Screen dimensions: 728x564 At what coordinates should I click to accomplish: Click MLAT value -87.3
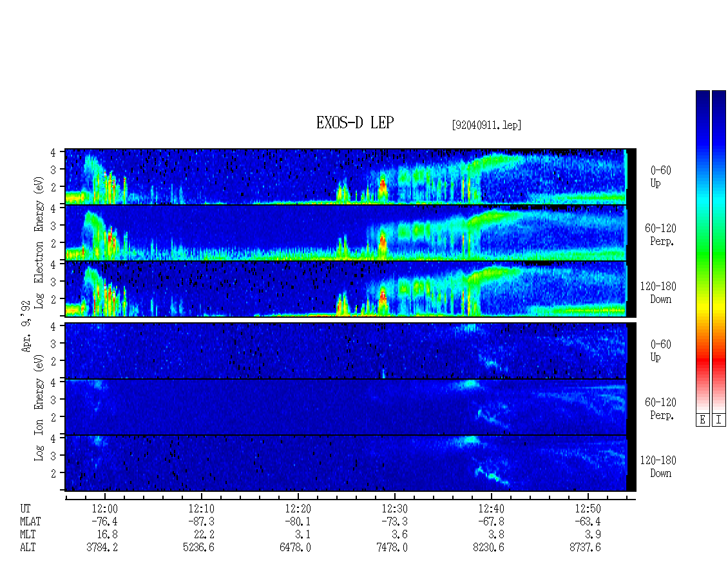[x=201, y=521]
